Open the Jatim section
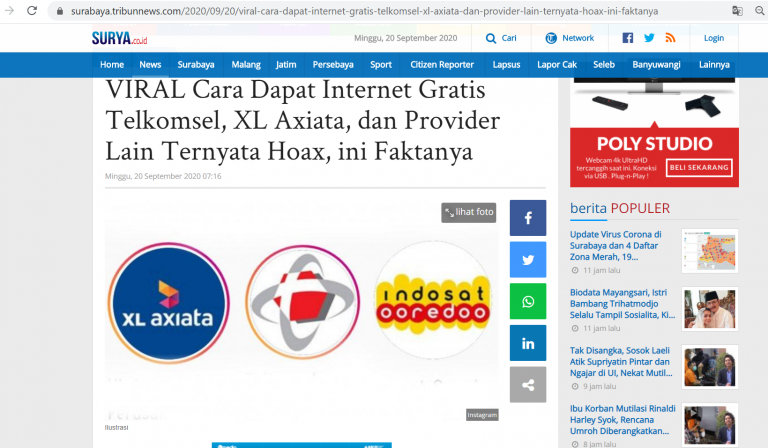The height and width of the screenshot is (448, 768). (x=286, y=65)
